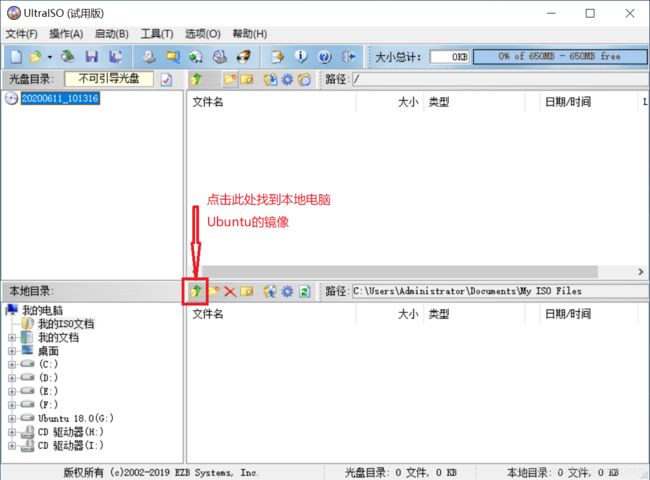Click the up-folder icon in local directory toolbar
This screenshot has width=650, height=480.
(x=196, y=291)
